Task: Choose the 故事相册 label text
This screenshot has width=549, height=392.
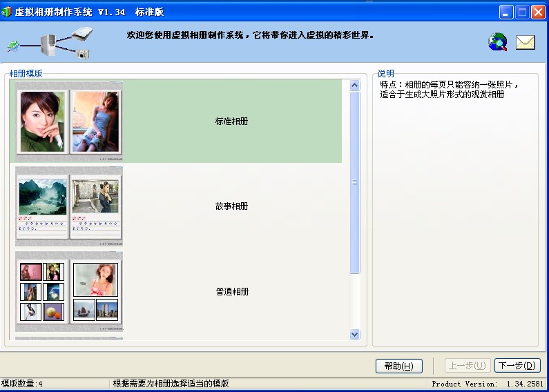Action: click(x=231, y=206)
